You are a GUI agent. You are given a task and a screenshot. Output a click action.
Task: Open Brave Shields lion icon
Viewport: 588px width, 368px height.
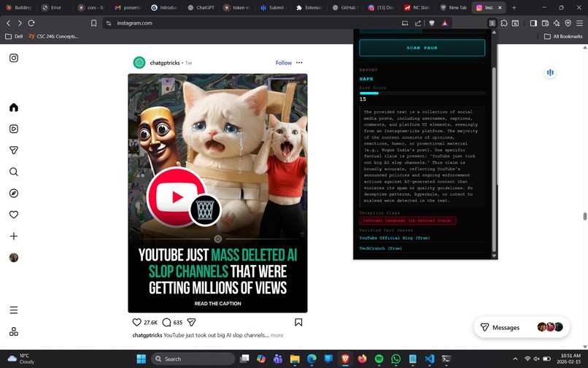432,23
